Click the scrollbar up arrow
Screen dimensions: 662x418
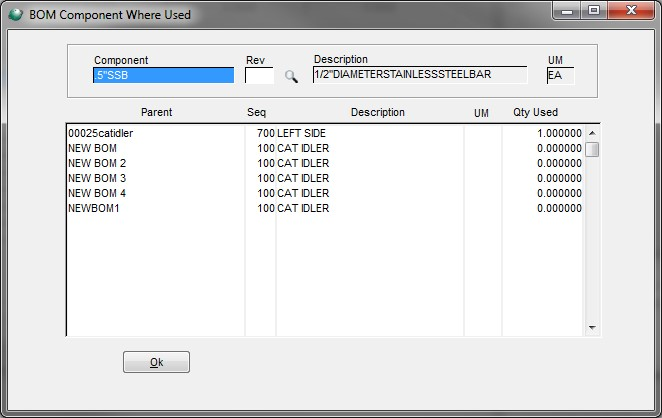pos(592,133)
